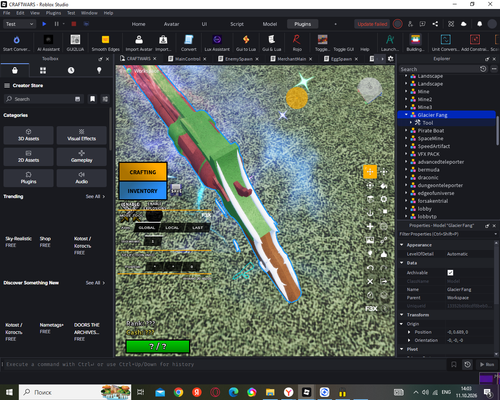Open Toolbox recent clock tab
This screenshot has width=500, height=400.
(x=71, y=70)
